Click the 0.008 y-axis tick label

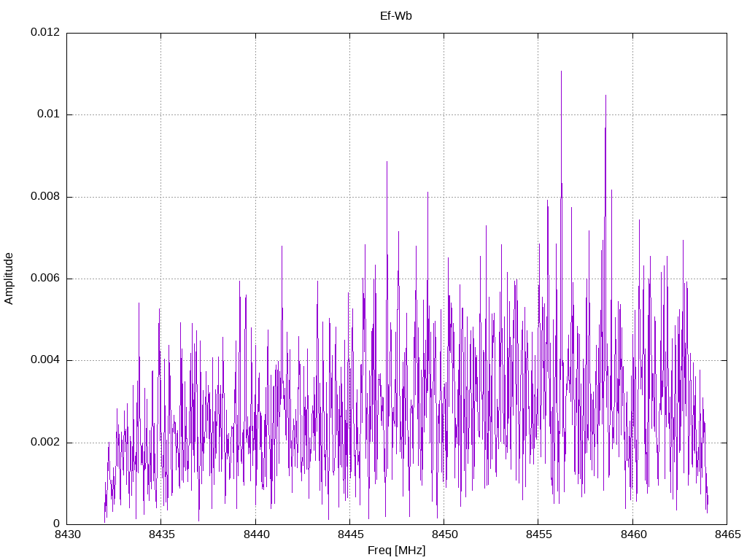(45, 196)
